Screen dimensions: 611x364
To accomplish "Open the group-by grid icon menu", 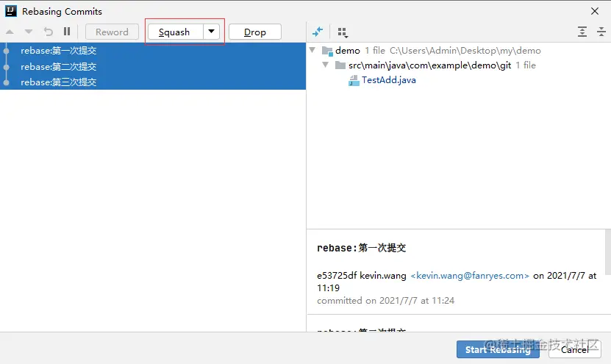I will [343, 32].
